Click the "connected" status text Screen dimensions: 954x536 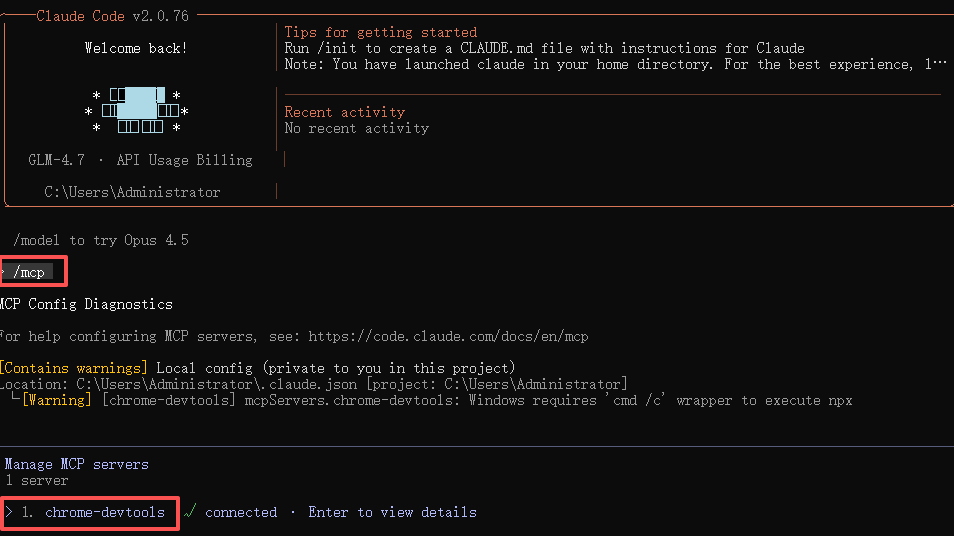click(x=241, y=512)
